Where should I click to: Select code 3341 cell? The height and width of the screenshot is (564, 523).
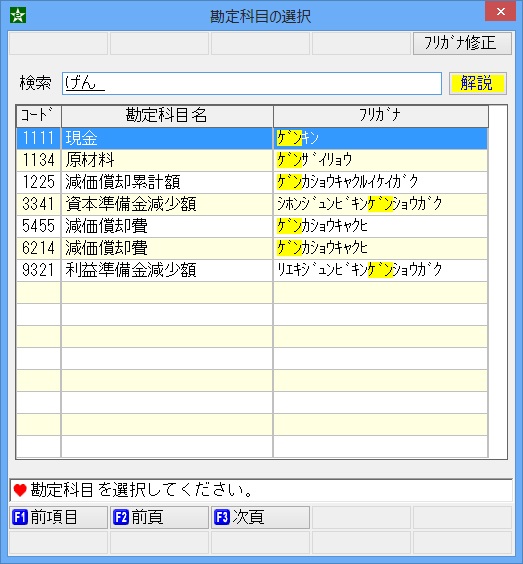(38, 204)
